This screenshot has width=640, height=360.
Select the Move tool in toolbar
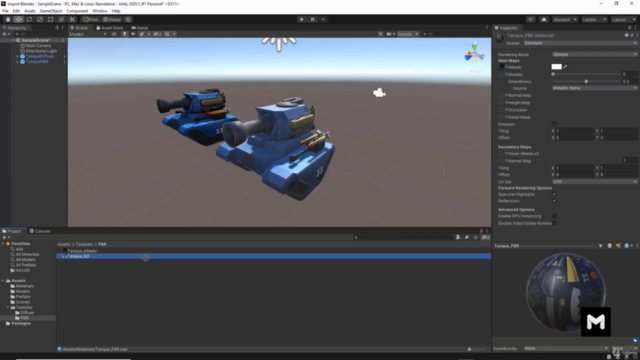point(18,20)
